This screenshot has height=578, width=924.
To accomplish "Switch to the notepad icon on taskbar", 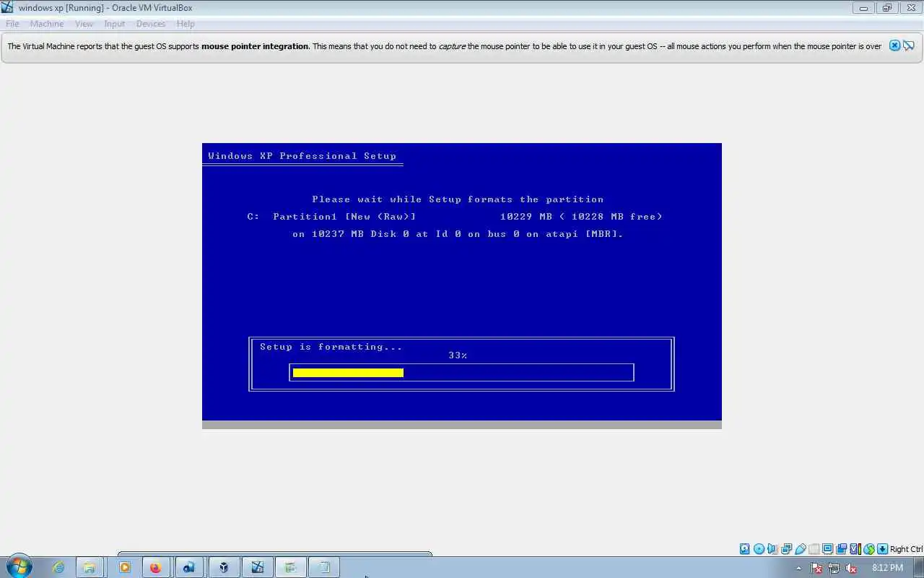I will 325,567.
